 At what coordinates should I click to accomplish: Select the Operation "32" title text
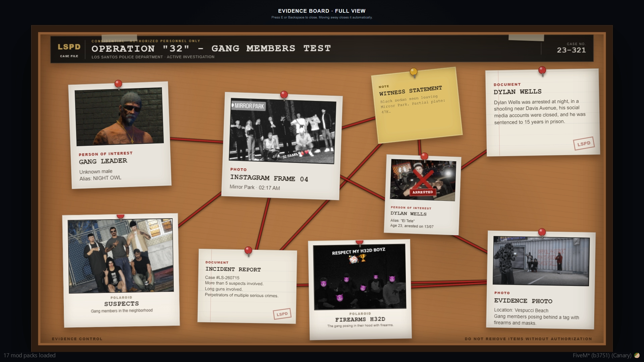(x=211, y=48)
